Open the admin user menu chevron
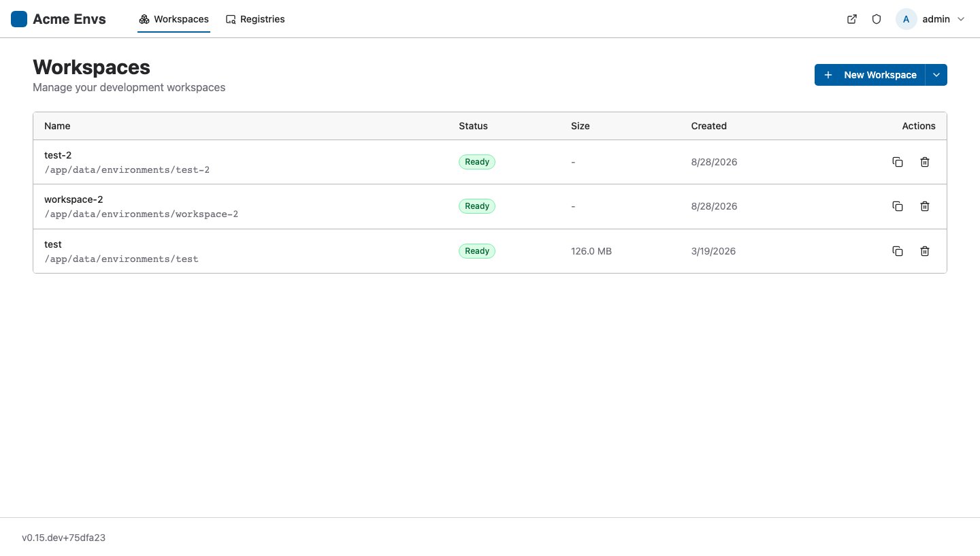The image size is (980, 556). click(x=961, y=19)
